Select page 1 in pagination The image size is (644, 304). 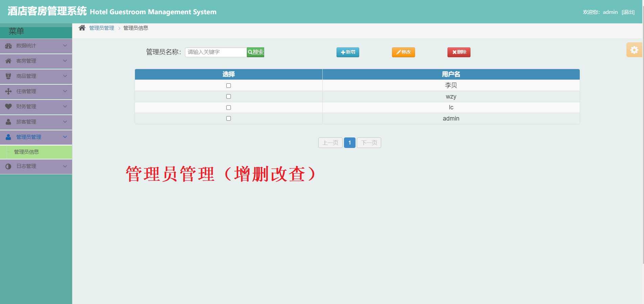coord(350,143)
